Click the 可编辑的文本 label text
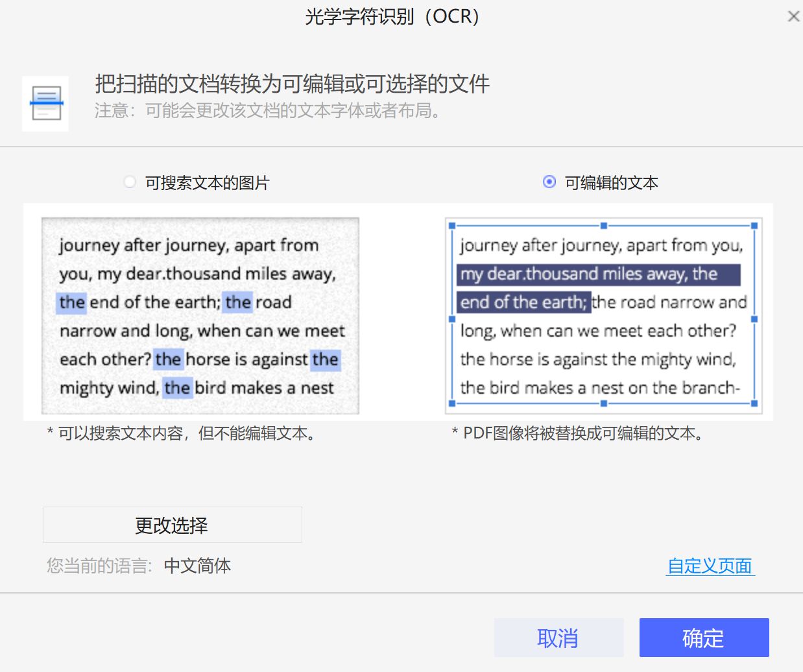This screenshot has height=672, width=803. pos(612,183)
